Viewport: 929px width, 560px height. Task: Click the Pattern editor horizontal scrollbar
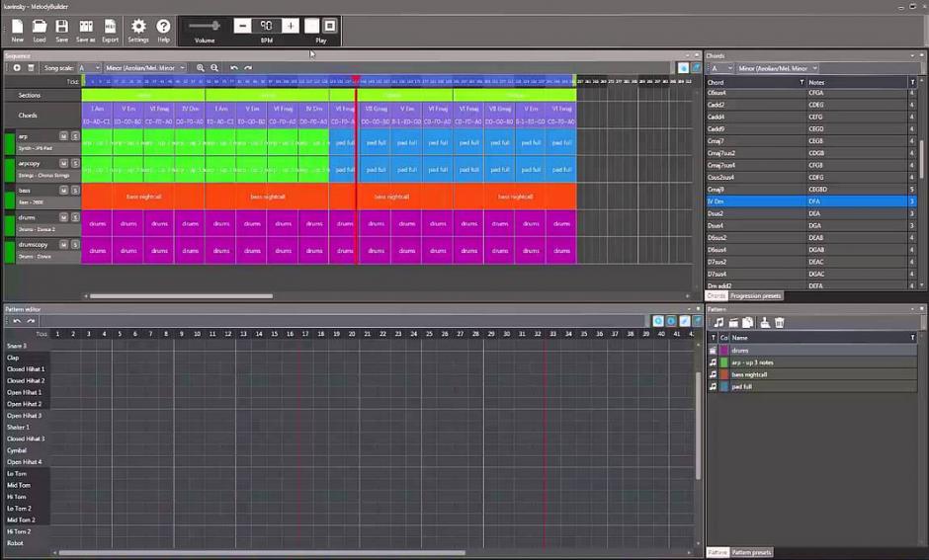click(x=262, y=553)
